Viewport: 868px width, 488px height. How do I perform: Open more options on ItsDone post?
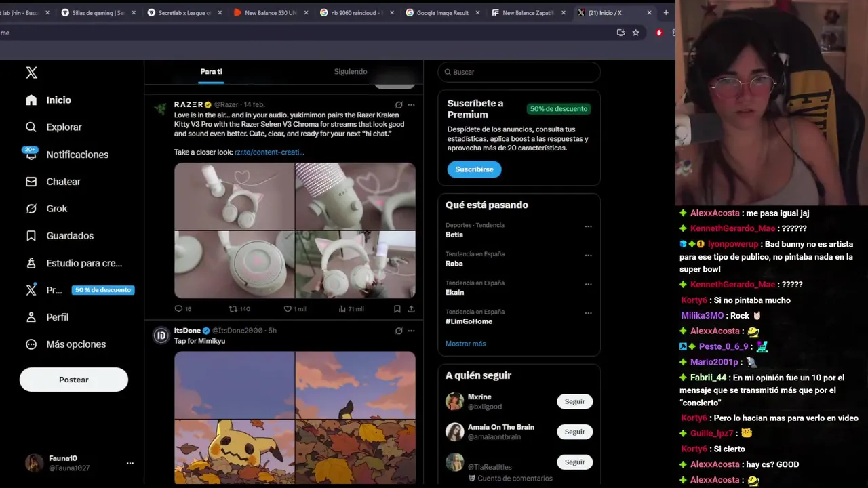(x=411, y=331)
